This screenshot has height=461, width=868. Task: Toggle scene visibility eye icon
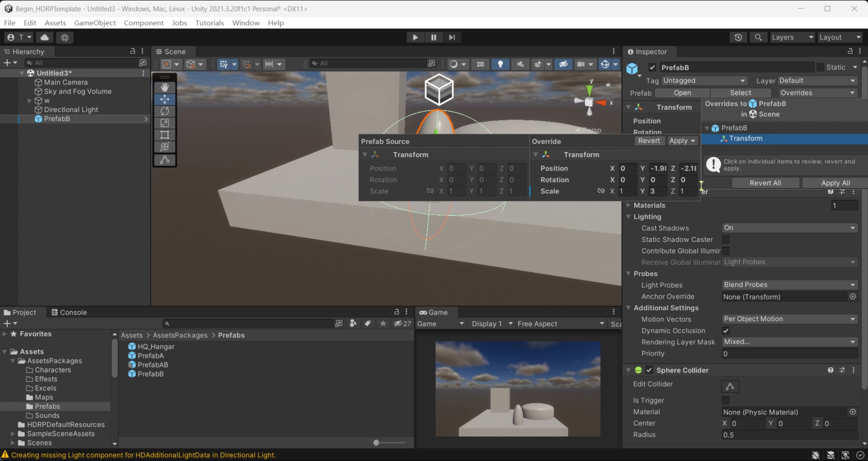pos(563,64)
